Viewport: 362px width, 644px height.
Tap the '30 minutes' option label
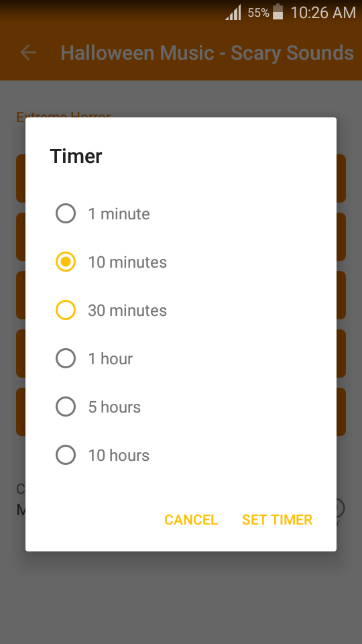[x=127, y=311]
